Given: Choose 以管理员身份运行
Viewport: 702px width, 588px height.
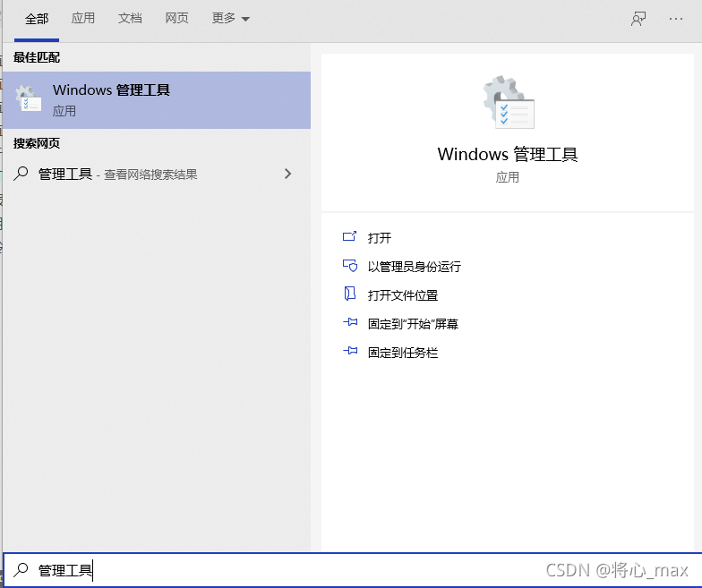Looking at the screenshot, I should coord(414,267).
